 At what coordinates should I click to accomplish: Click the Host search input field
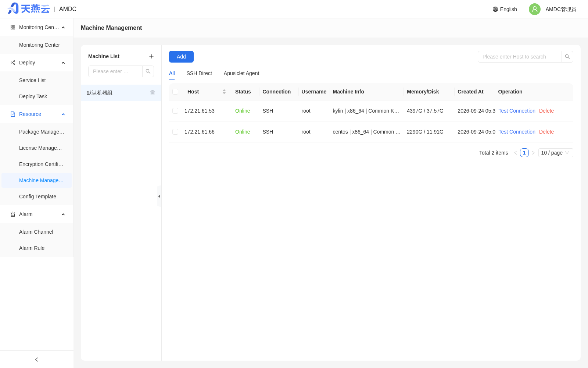(x=520, y=57)
